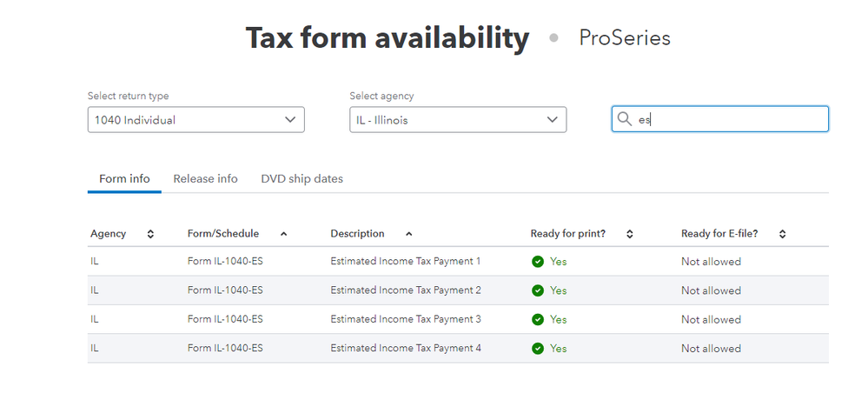
Task: Click green checkmark for Payment 4
Action: point(538,349)
